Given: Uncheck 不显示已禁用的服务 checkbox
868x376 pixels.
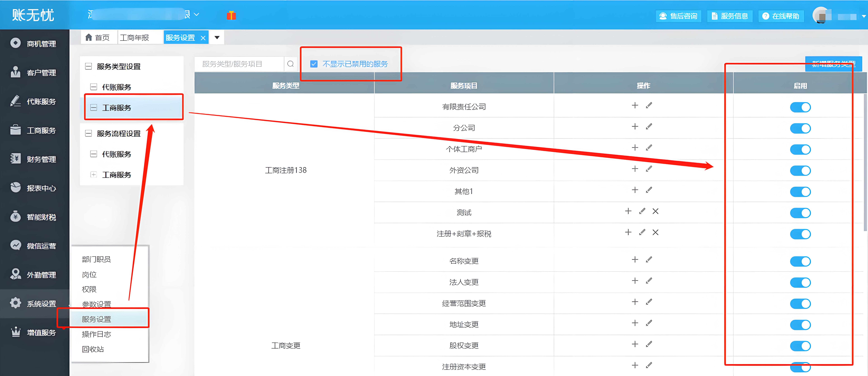Looking at the screenshot, I should pyautogui.click(x=314, y=64).
